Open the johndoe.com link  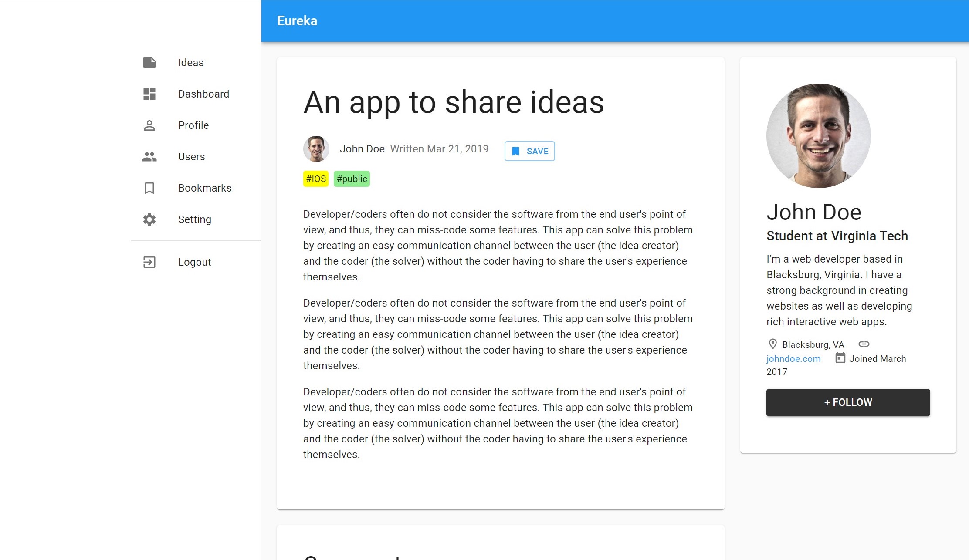point(793,359)
